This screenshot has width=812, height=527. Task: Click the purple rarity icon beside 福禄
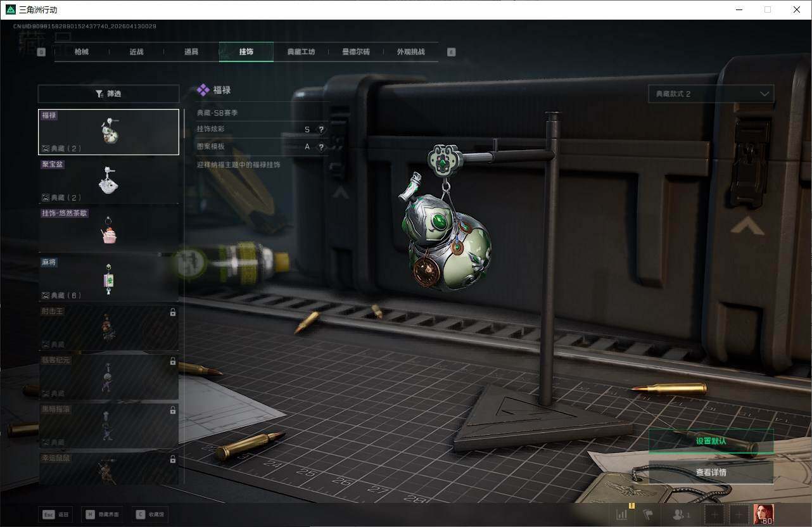203,90
